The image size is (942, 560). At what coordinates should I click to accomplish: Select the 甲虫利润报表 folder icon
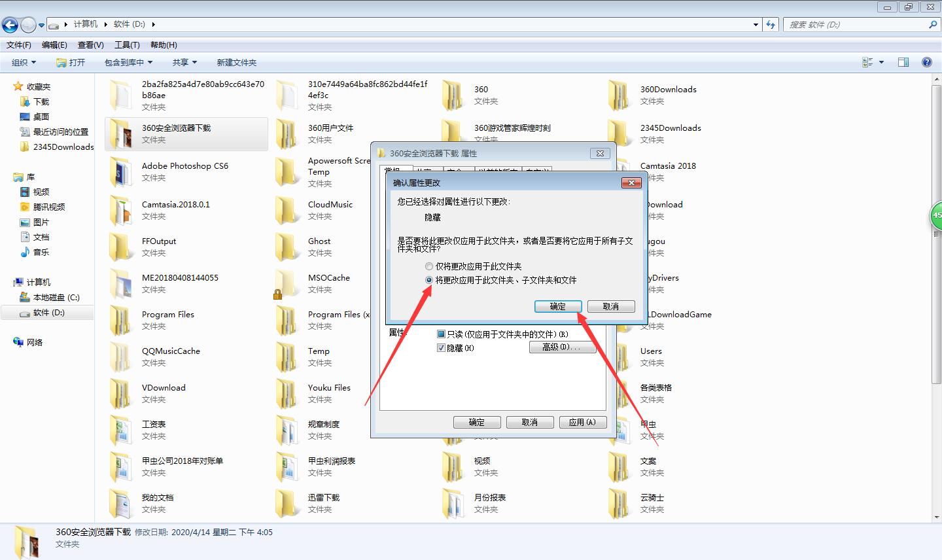[287, 466]
